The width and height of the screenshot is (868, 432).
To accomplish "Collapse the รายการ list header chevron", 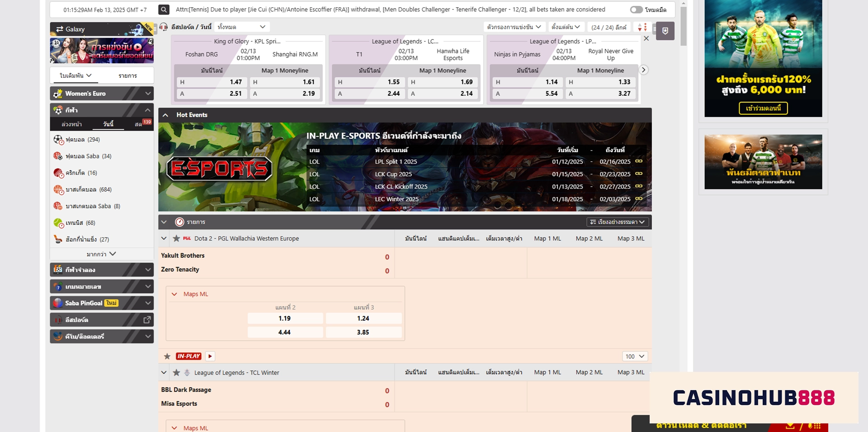I will (164, 222).
